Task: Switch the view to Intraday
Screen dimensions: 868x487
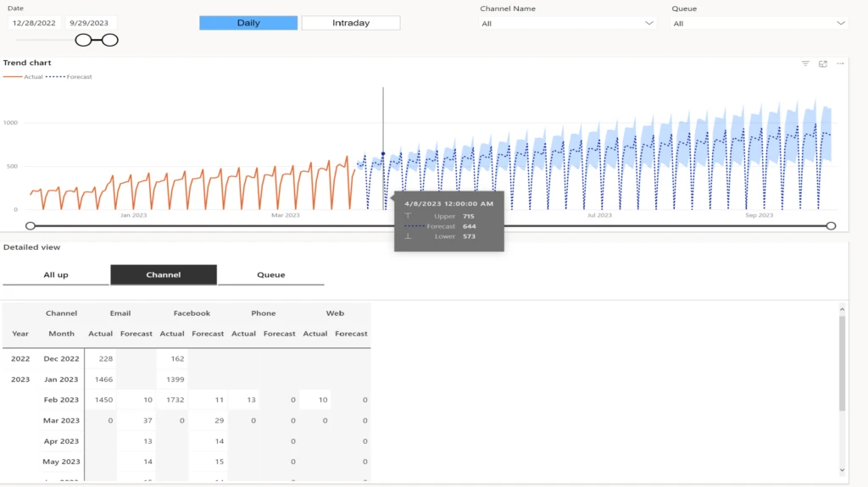Action: click(x=351, y=23)
